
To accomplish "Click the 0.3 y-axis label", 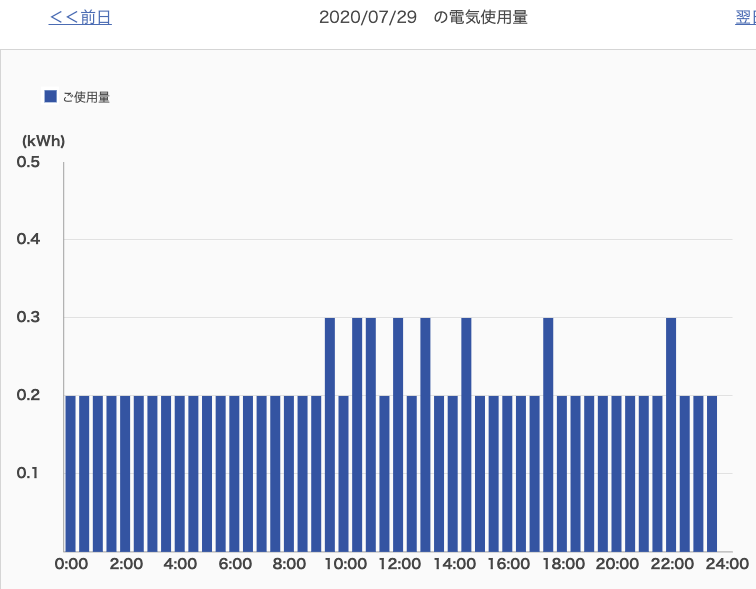I will click(28, 318).
